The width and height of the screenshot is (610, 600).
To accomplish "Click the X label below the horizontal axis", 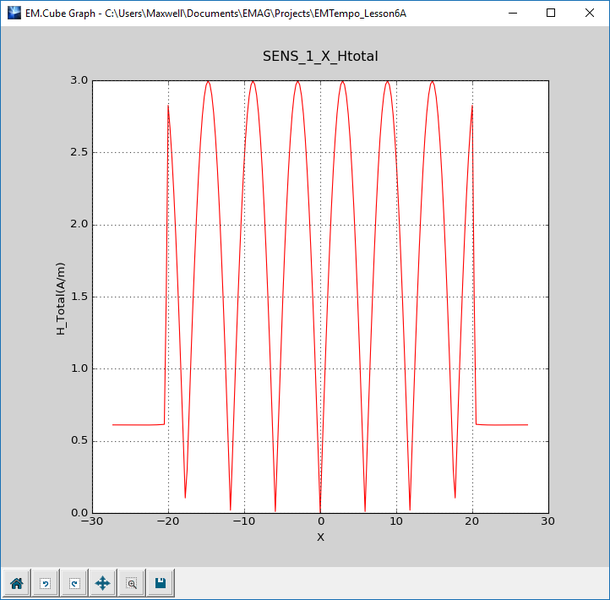I will (320, 537).
